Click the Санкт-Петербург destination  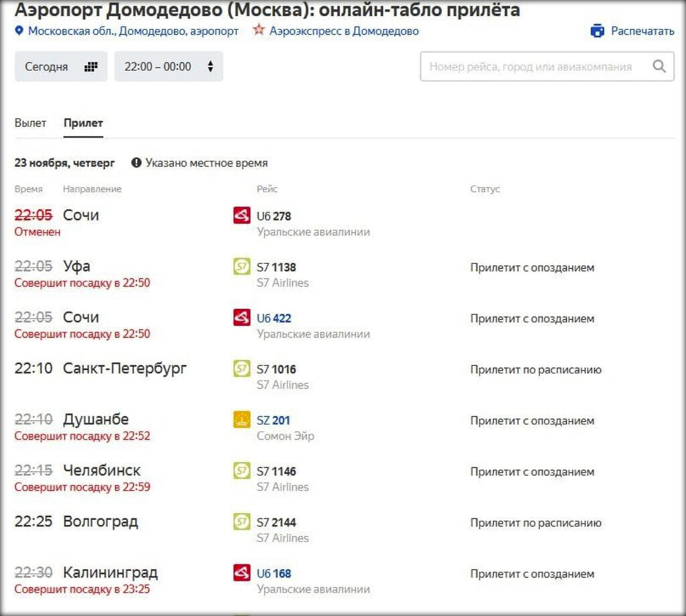point(125,369)
